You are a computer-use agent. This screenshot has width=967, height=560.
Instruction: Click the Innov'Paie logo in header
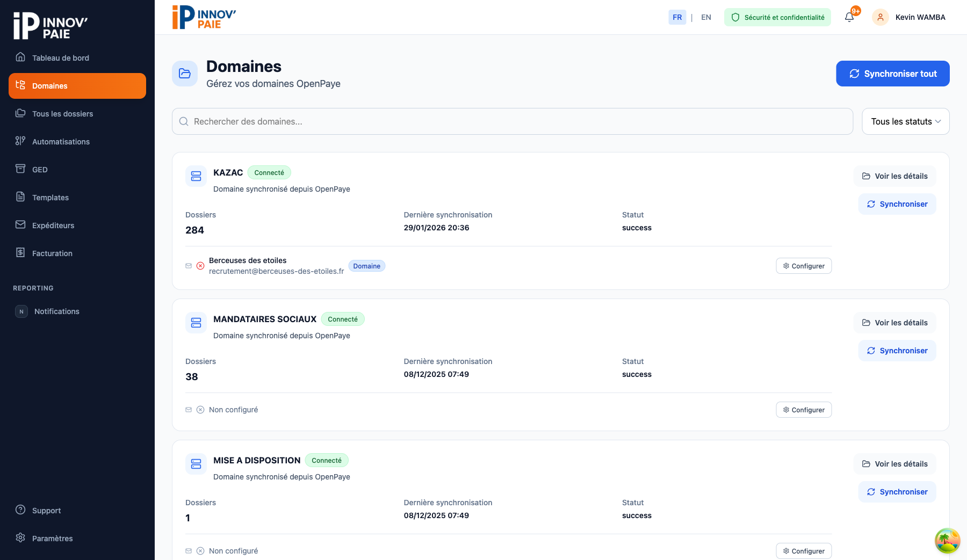coord(204,17)
